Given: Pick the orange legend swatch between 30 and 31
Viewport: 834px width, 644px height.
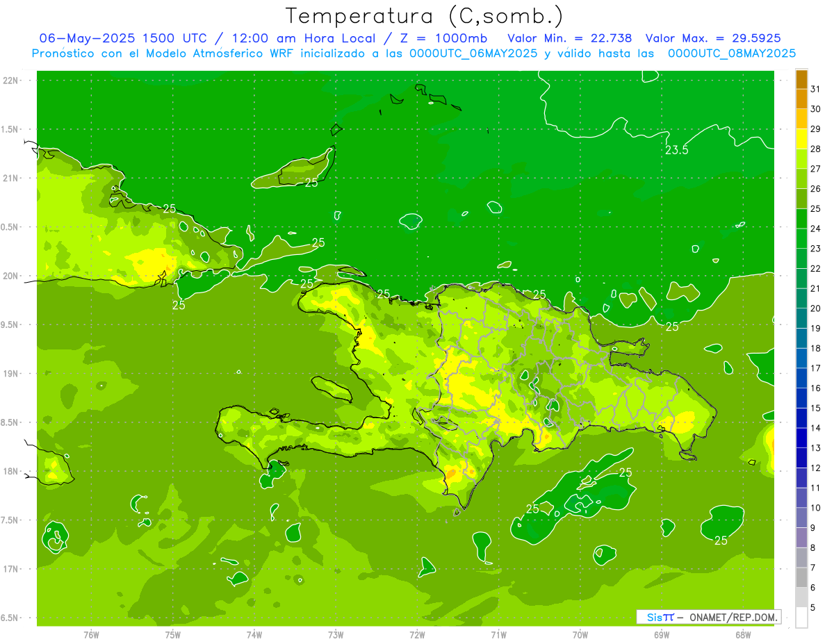Looking at the screenshot, I should point(801,99).
